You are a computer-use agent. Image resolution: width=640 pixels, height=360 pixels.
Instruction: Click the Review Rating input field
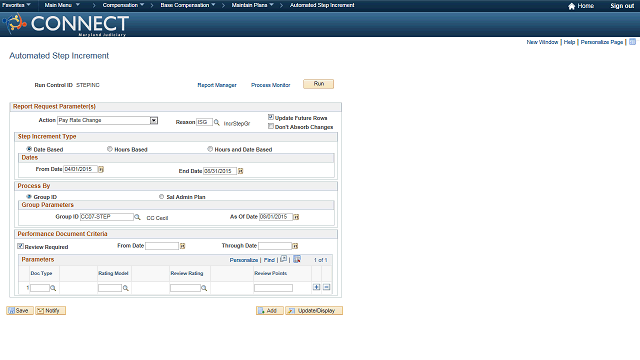[185, 288]
